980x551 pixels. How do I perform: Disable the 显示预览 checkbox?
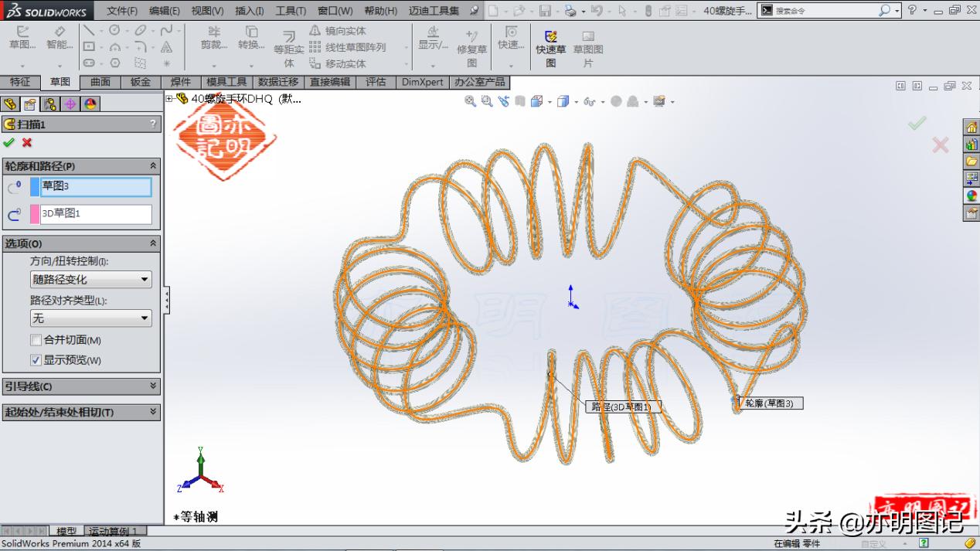36,359
